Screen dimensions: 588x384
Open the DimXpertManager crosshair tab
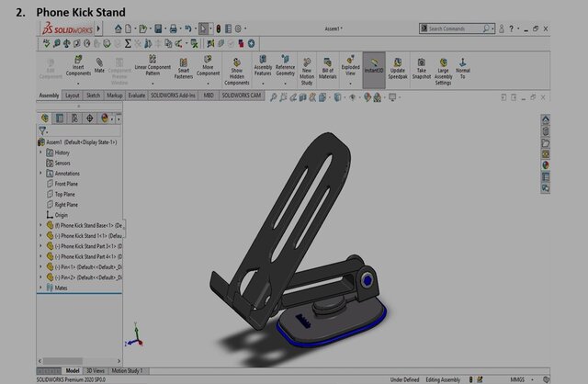coord(90,119)
